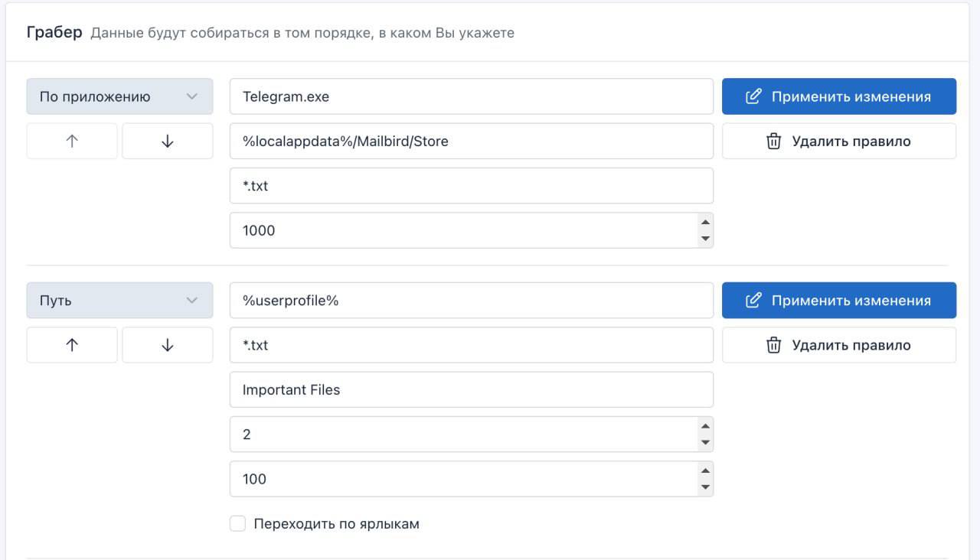Move the Telegram.exe rule up with arrow
980x560 pixels.
[72, 142]
